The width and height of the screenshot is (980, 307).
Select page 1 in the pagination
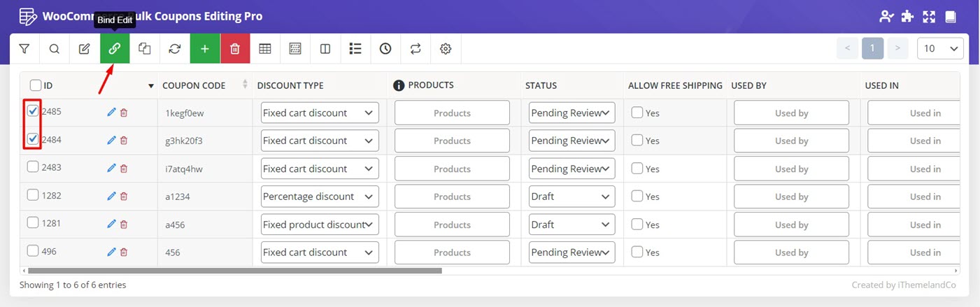(872, 49)
